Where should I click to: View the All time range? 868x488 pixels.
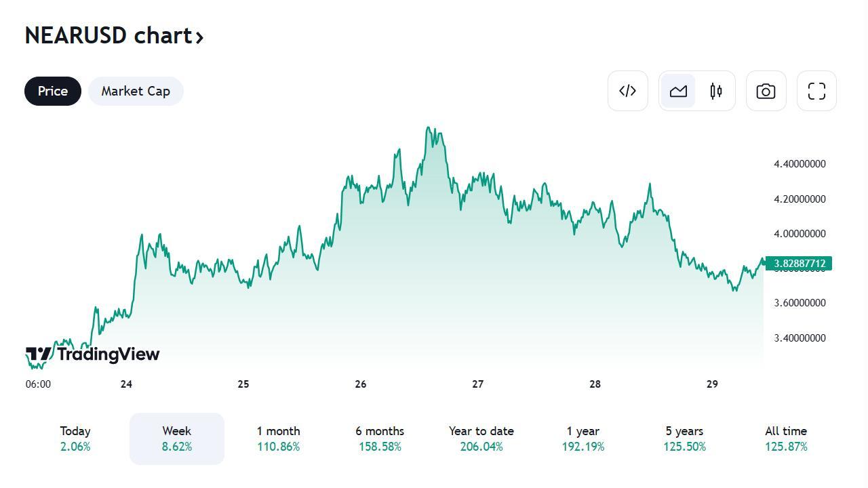(x=786, y=439)
